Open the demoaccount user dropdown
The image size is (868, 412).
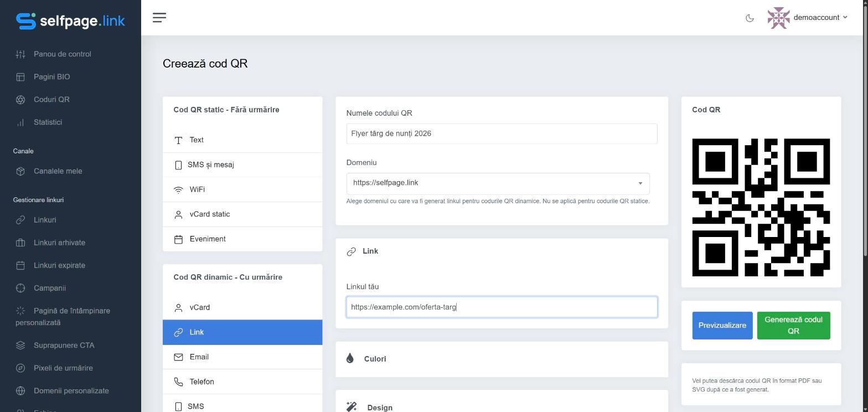click(808, 18)
